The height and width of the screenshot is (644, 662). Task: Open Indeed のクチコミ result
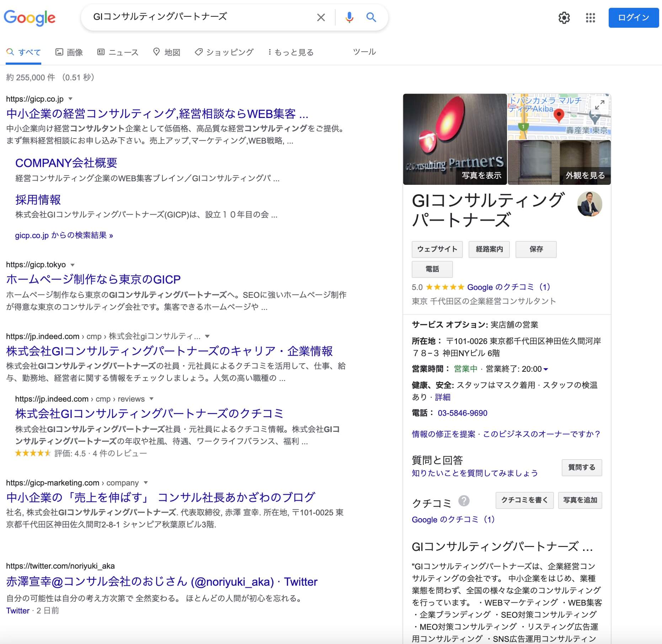149,414
